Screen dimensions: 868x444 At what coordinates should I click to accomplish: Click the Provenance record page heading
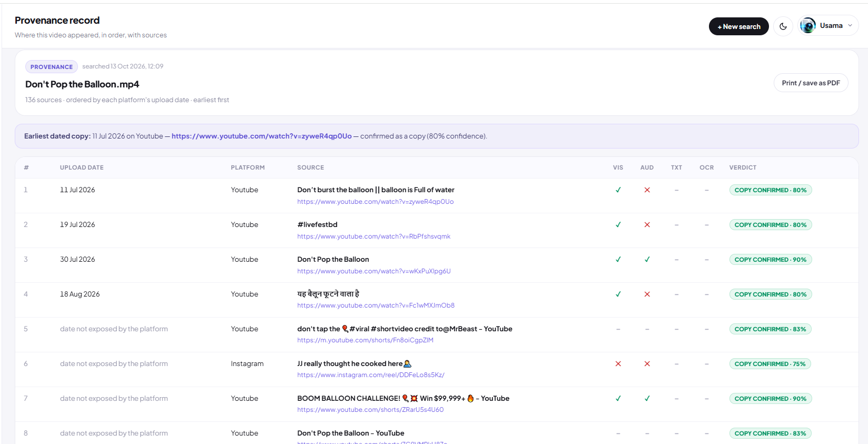(x=57, y=21)
